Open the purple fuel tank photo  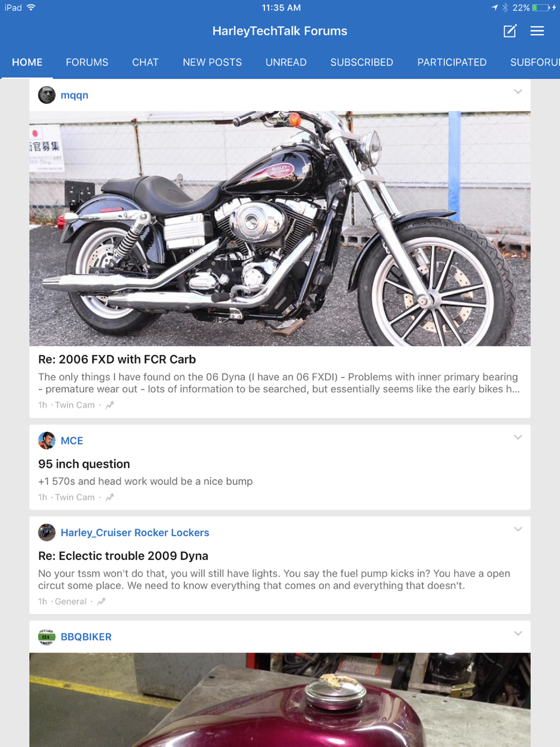(280, 700)
